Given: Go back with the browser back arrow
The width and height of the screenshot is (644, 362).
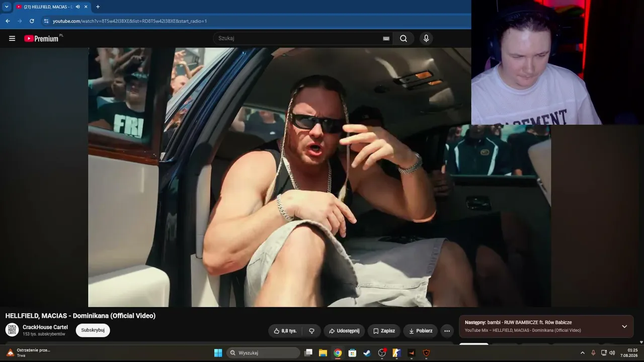Looking at the screenshot, I should click(x=8, y=21).
